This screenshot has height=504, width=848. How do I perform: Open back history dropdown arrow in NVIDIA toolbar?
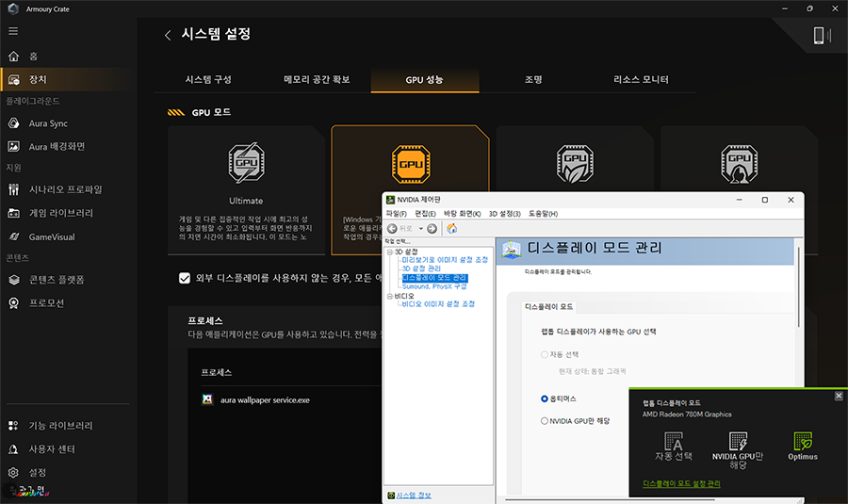[421, 229]
